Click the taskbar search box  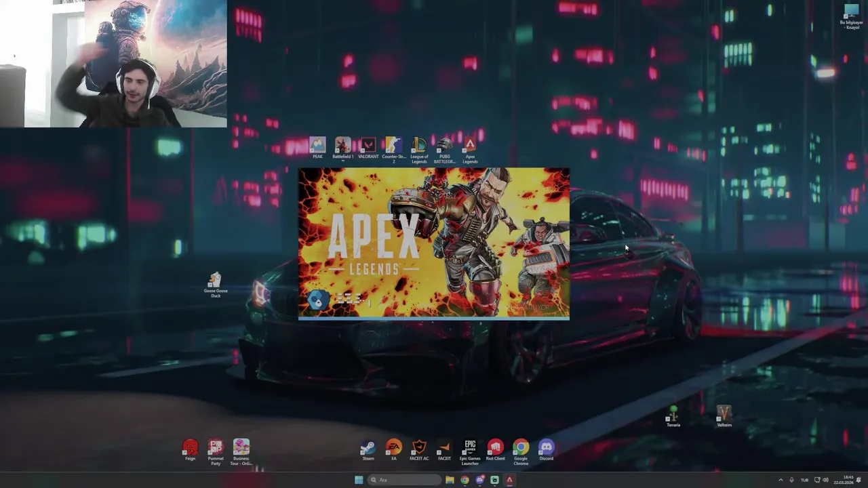[x=404, y=480]
